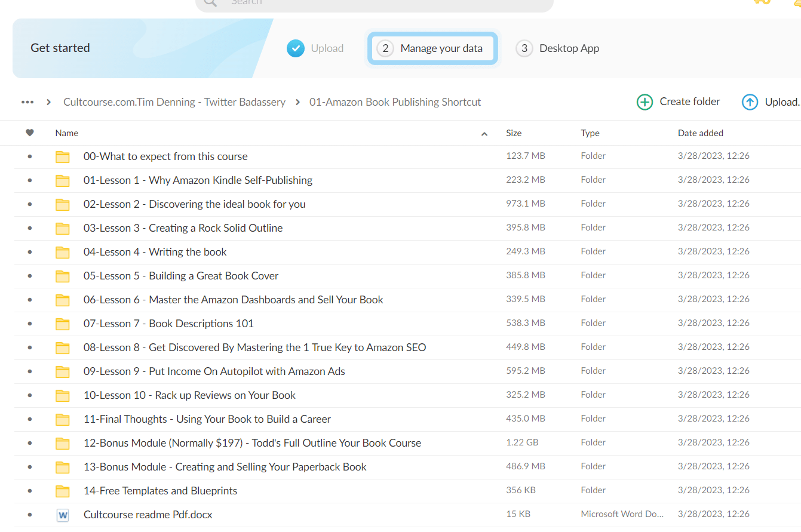
Task: Toggle favorite dot for 07-Lesson 7 folder
Action: (30, 324)
